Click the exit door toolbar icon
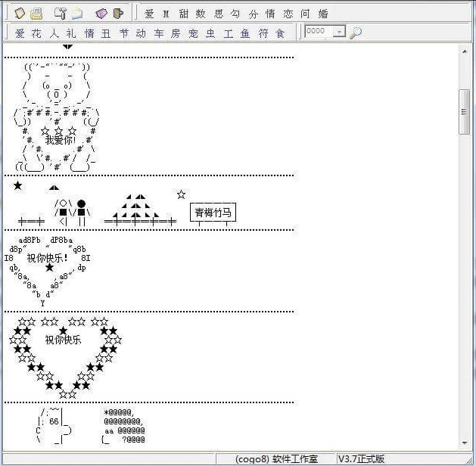 point(118,13)
